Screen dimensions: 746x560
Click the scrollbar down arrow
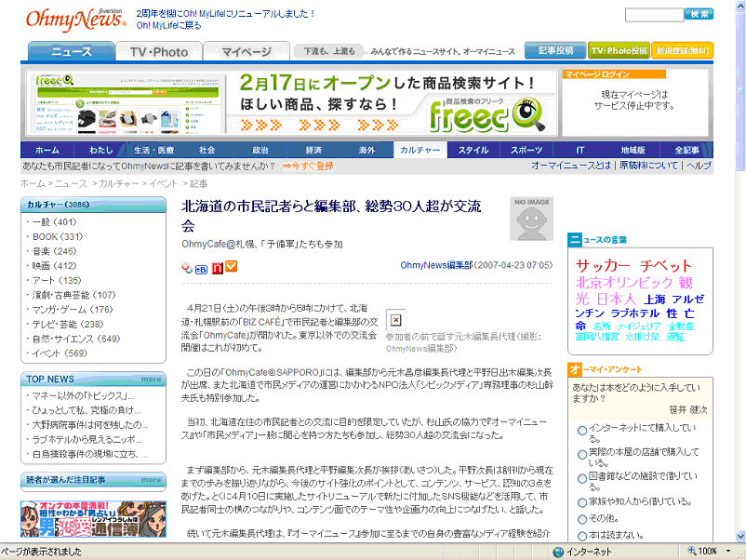tap(740, 536)
